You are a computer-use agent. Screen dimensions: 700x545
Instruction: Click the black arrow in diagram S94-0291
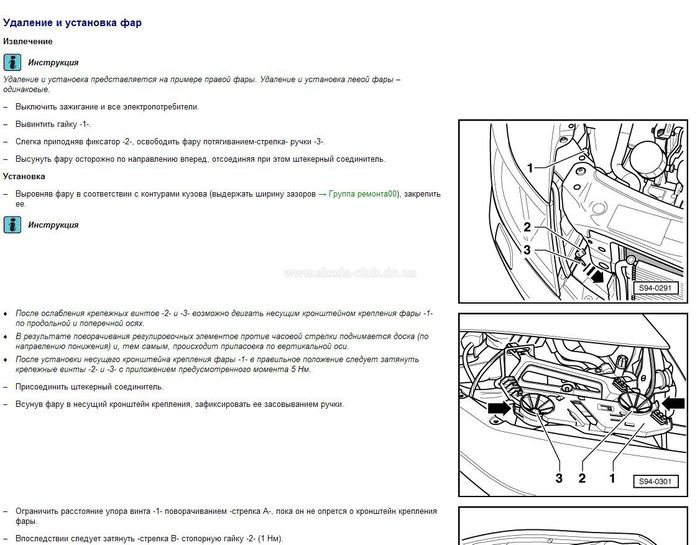597,277
